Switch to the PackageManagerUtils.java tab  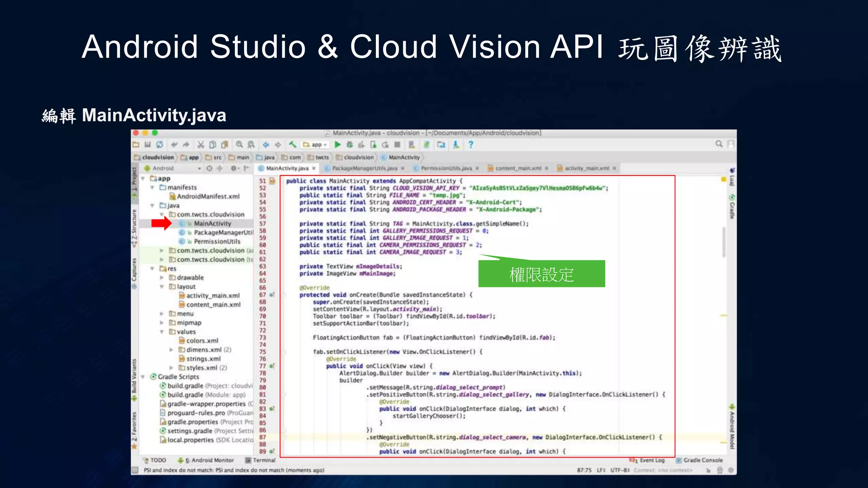pyautogui.click(x=365, y=168)
